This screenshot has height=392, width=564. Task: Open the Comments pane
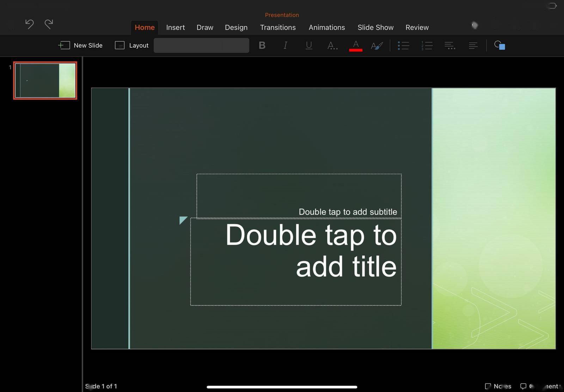(x=540, y=386)
